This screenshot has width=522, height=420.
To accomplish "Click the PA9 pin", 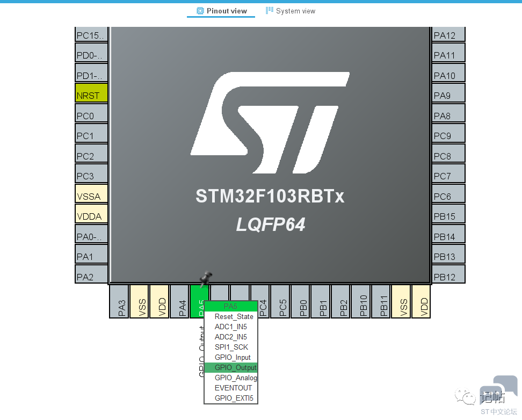I will pos(448,92).
